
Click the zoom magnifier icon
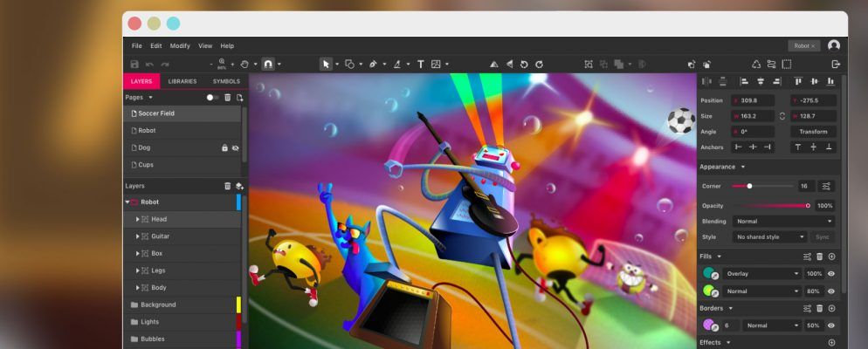click(x=222, y=62)
